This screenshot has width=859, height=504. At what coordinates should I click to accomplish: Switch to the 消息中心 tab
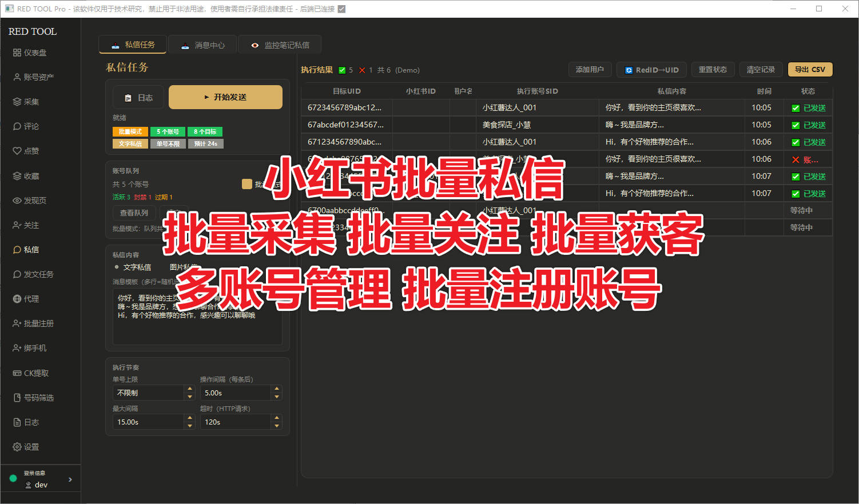pyautogui.click(x=202, y=45)
